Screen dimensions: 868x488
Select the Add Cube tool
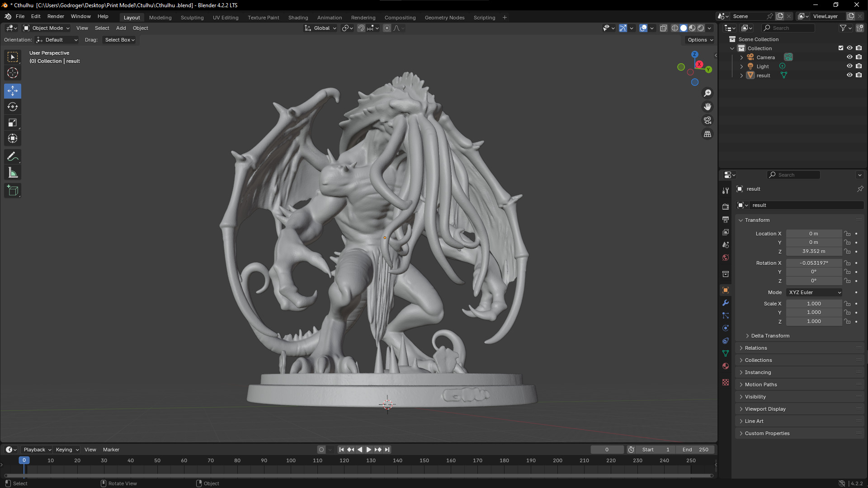point(13,191)
